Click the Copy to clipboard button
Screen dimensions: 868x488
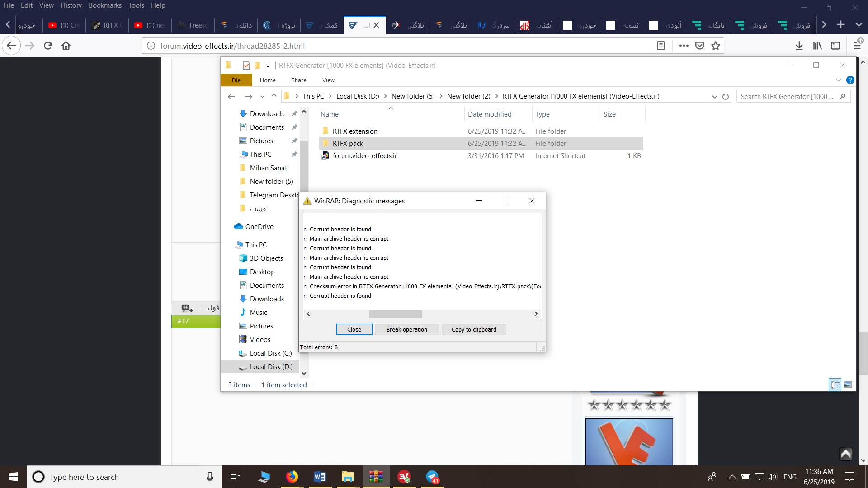(474, 329)
